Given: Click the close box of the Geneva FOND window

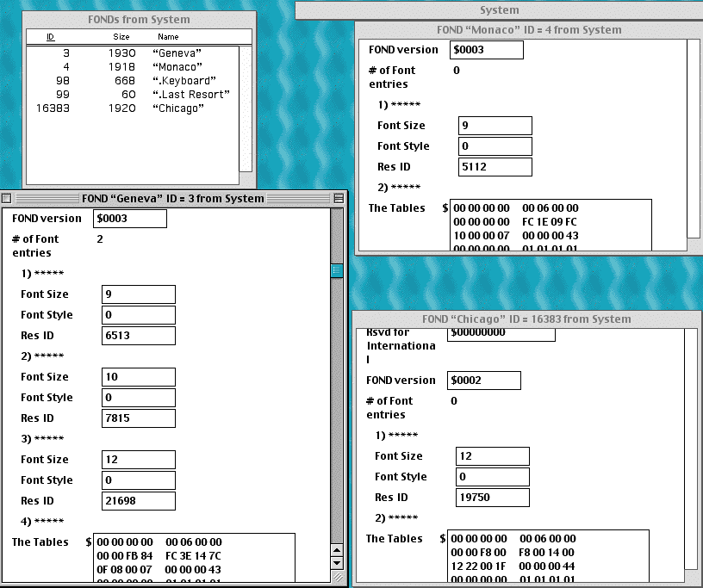Looking at the screenshot, I should 7,198.
